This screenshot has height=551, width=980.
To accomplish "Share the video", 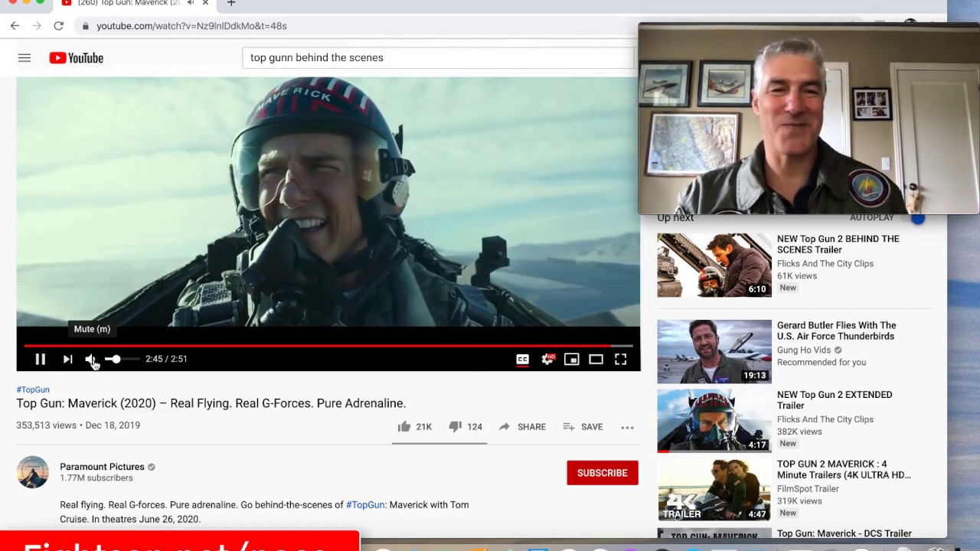I will [x=522, y=426].
